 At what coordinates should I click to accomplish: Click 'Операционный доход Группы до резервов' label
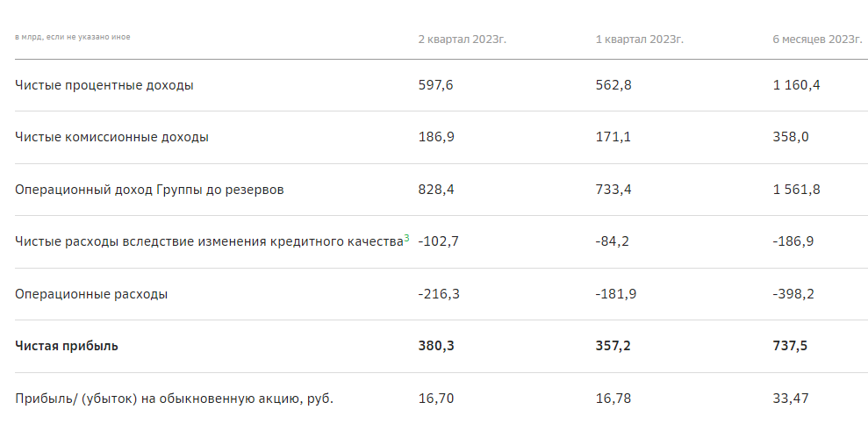coord(149,190)
